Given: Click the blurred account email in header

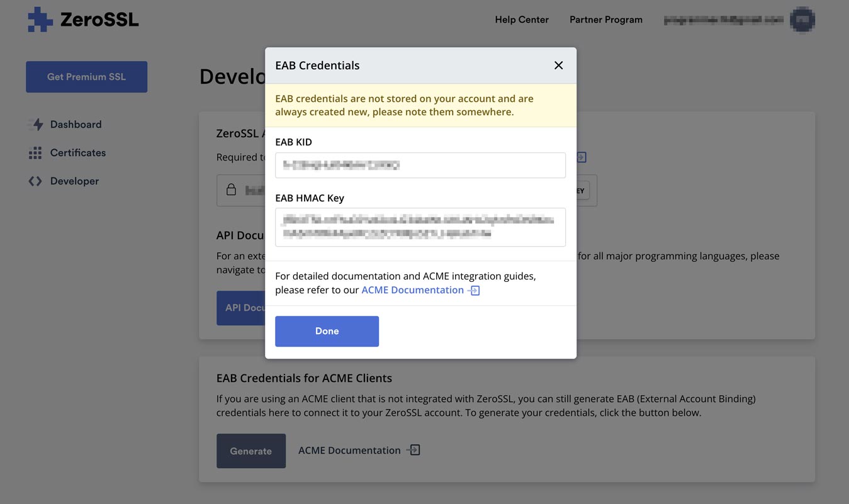Looking at the screenshot, I should click(x=724, y=20).
